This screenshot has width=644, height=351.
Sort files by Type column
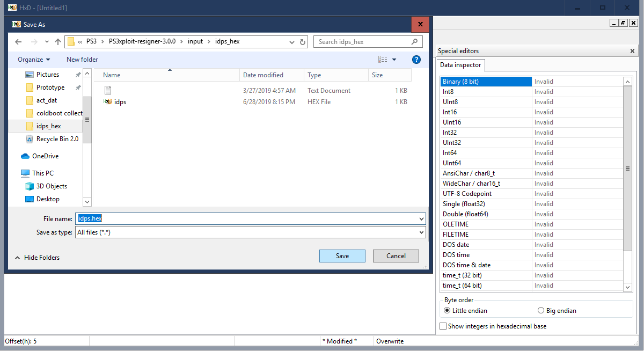pyautogui.click(x=336, y=75)
